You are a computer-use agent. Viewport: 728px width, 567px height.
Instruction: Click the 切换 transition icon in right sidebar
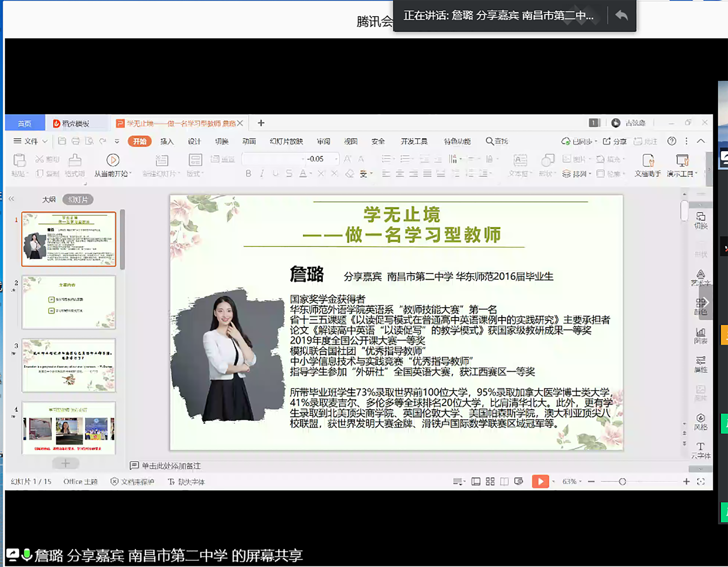(x=700, y=217)
